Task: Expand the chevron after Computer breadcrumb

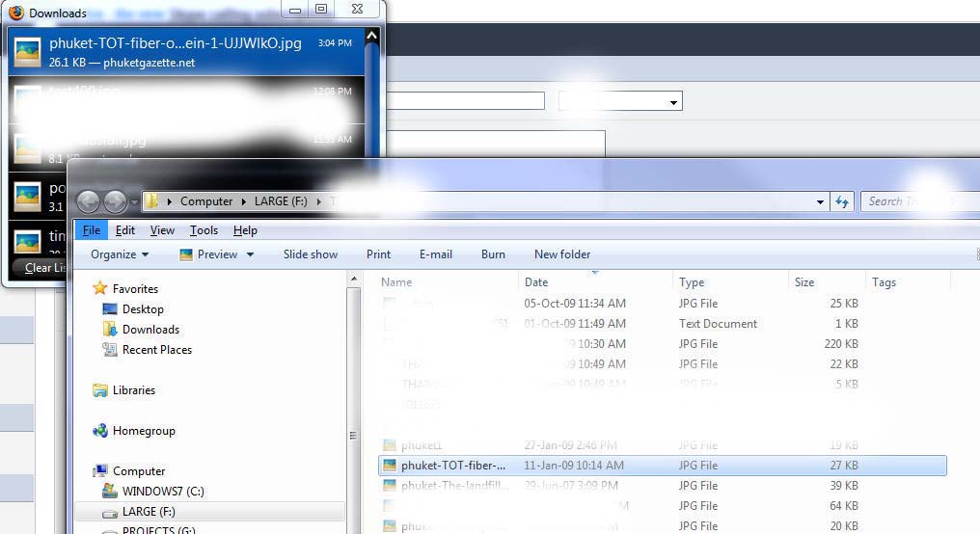Action: click(244, 201)
